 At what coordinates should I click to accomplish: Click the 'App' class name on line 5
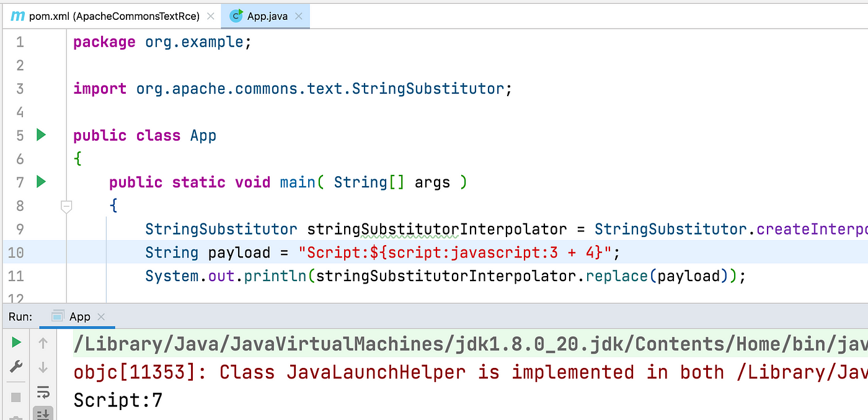(x=203, y=136)
